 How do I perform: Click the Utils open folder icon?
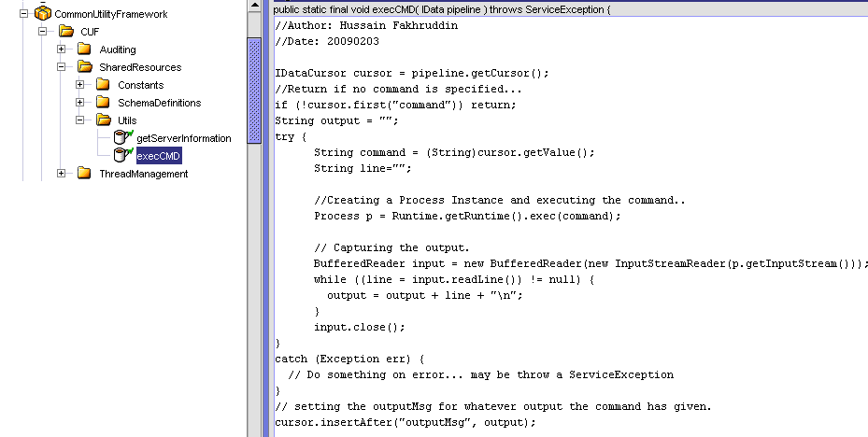[104, 120]
